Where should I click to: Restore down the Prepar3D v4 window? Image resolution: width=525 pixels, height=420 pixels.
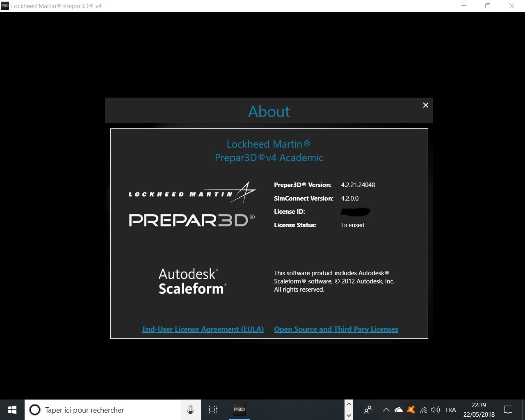point(488,6)
